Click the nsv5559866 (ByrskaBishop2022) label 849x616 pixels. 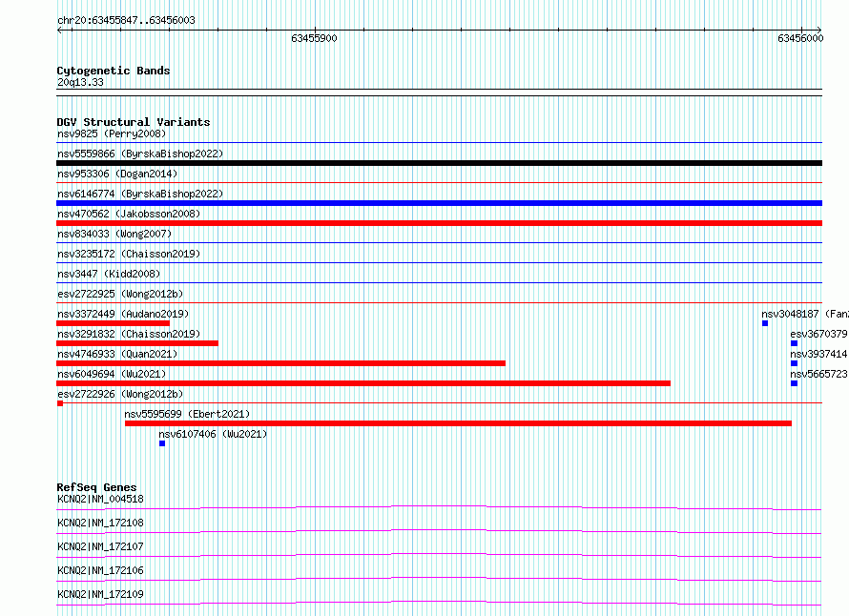[x=140, y=154]
